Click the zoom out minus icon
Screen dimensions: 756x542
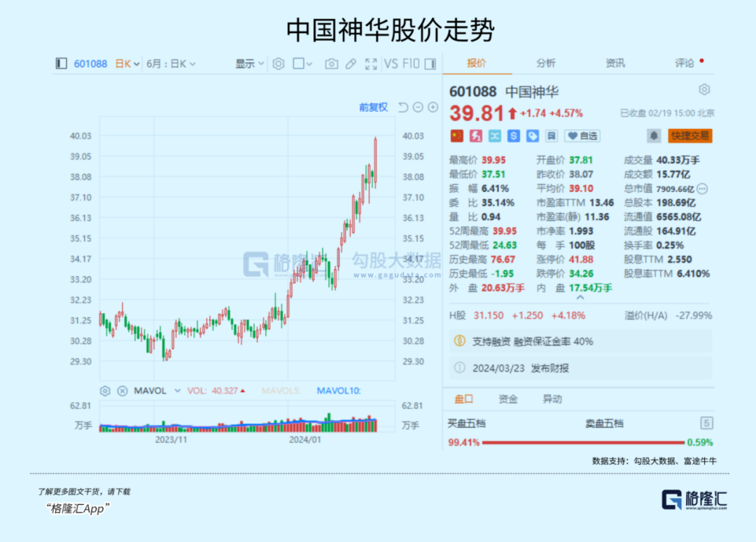[418, 107]
